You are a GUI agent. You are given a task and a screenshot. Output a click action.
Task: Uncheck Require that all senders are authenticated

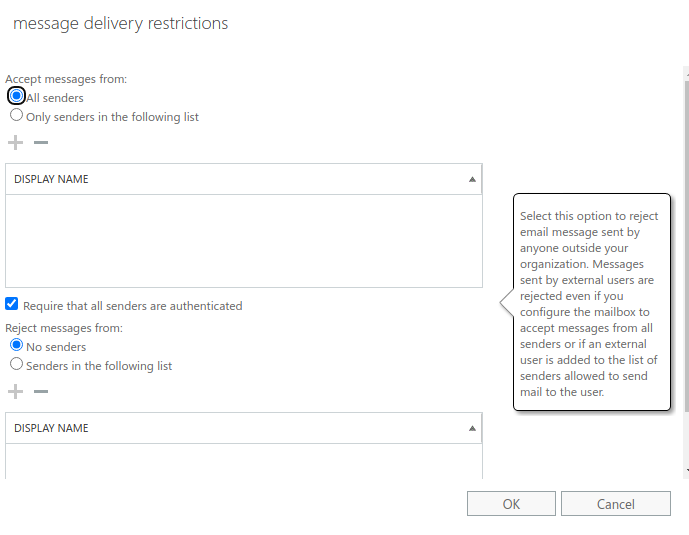12,304
